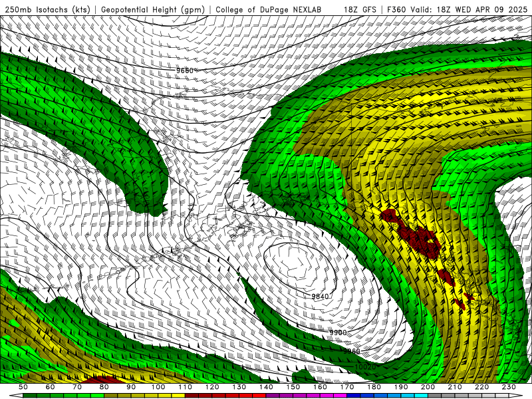This screenshot has height=399, width=532.
Task: Click the 10020 height contour label
Action: (365, 367)
